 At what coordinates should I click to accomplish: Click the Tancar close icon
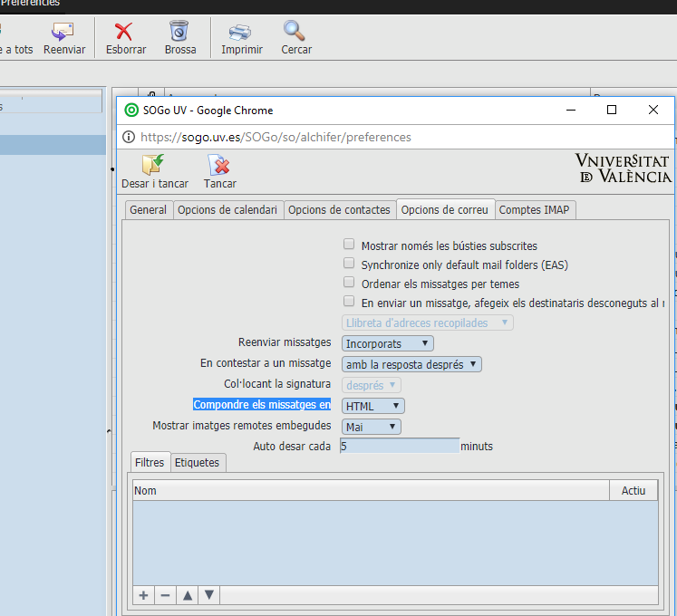219,165
